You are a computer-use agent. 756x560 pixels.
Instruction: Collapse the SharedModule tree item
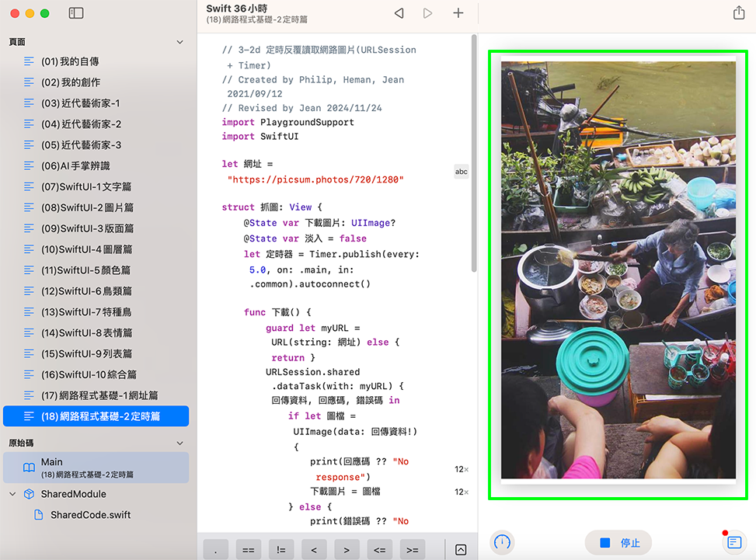[12, 494]
